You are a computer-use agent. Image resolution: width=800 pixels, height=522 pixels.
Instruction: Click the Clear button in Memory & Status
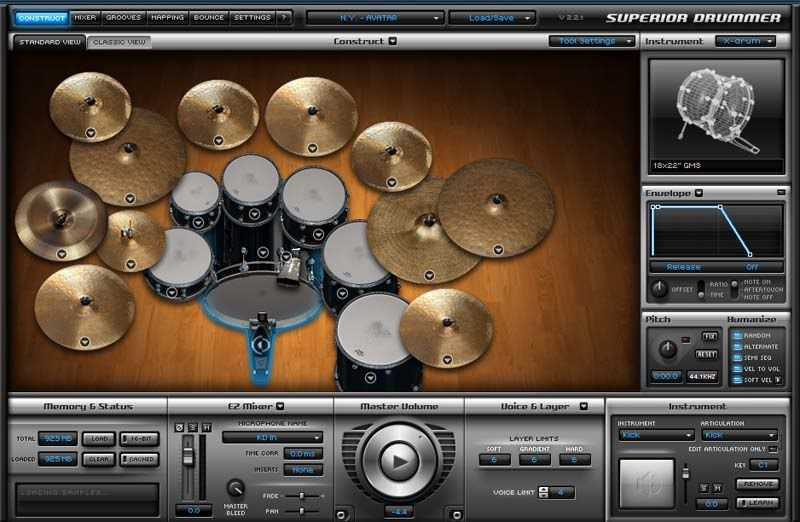99,459
